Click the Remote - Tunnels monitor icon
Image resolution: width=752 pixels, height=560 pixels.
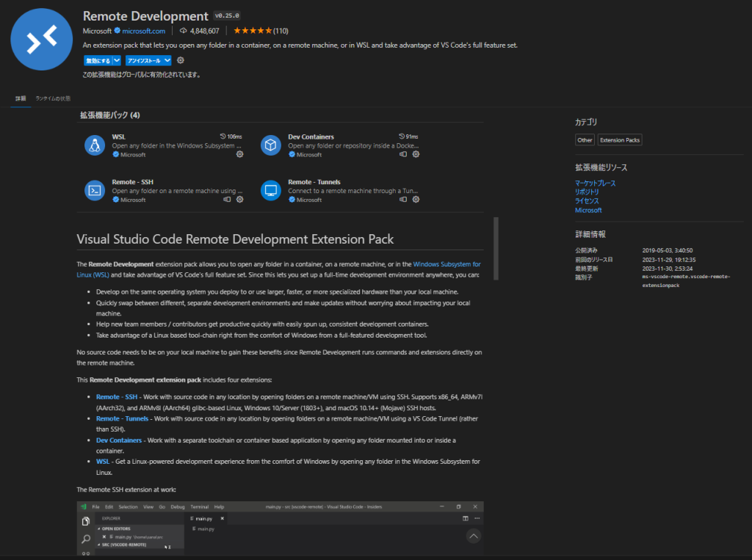[x=271, y=190]
